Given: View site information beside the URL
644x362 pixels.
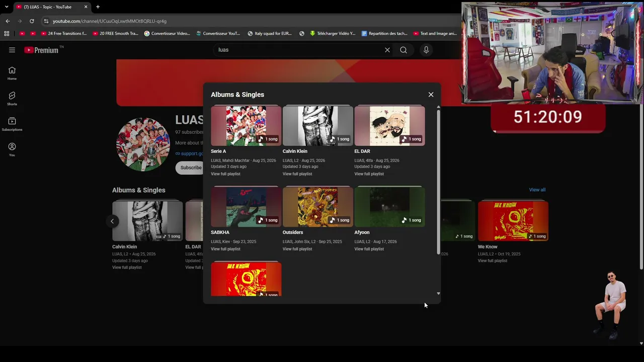Looking at the screenshot, I should point(46,21).
